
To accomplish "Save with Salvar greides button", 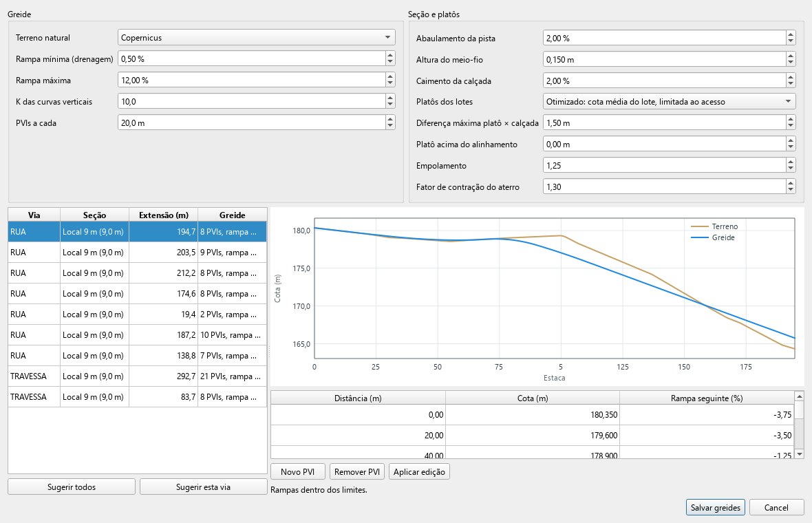I will click(716, 507).
